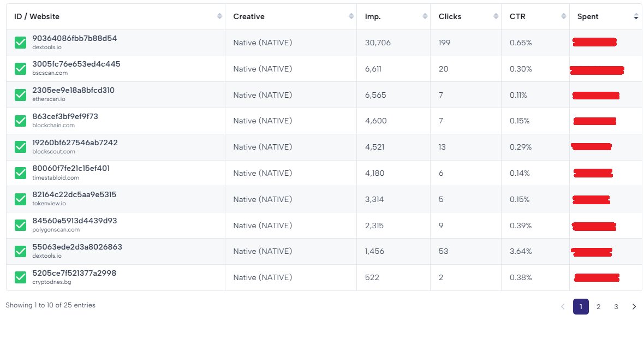The height and width of the screenshot is (338, 644).
Task: Sort by CTR column sort arrows
Action: pyautogui.click(x=563, y=16)
